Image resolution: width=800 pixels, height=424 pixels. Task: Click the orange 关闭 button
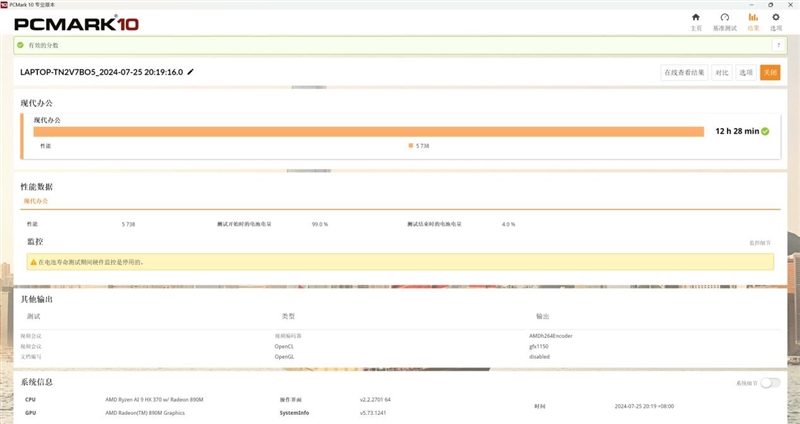[770, 72]
